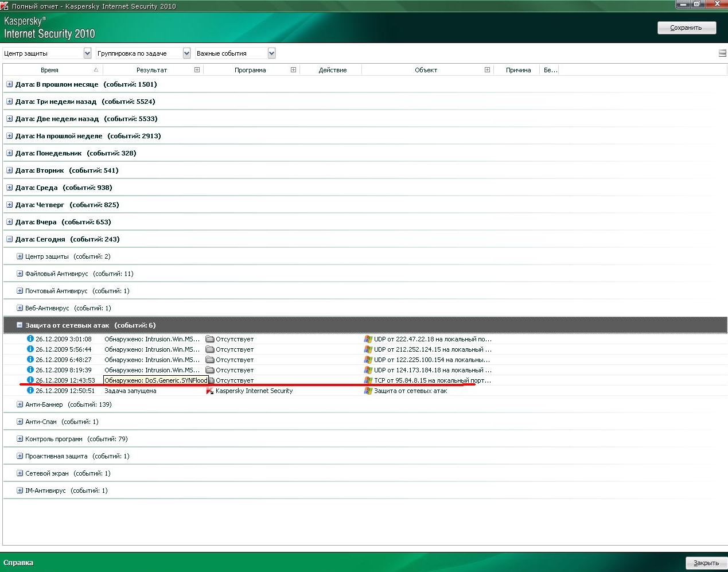Collapse the Дата: Сегодня group
728x572 pixels.
(x=9, y=239)
